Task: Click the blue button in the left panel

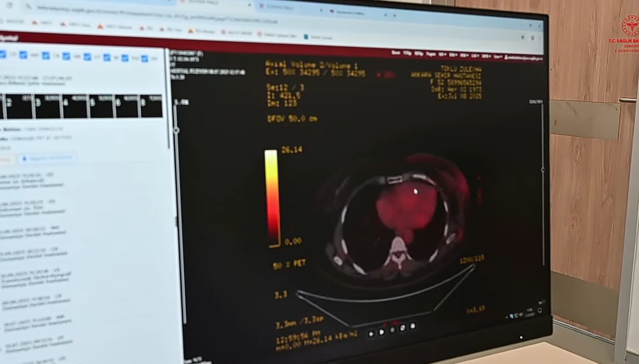Action: (47, 158)
